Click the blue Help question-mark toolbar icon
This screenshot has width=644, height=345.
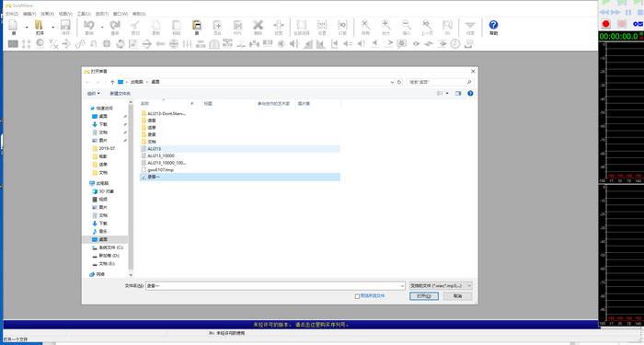[x=493, y=27]
